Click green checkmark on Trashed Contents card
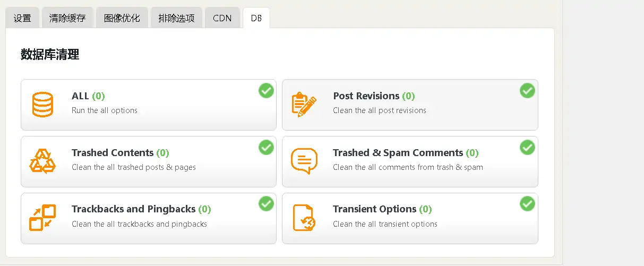Image resolution: width=644 pixels, height=266 pixels. (266, 148)
